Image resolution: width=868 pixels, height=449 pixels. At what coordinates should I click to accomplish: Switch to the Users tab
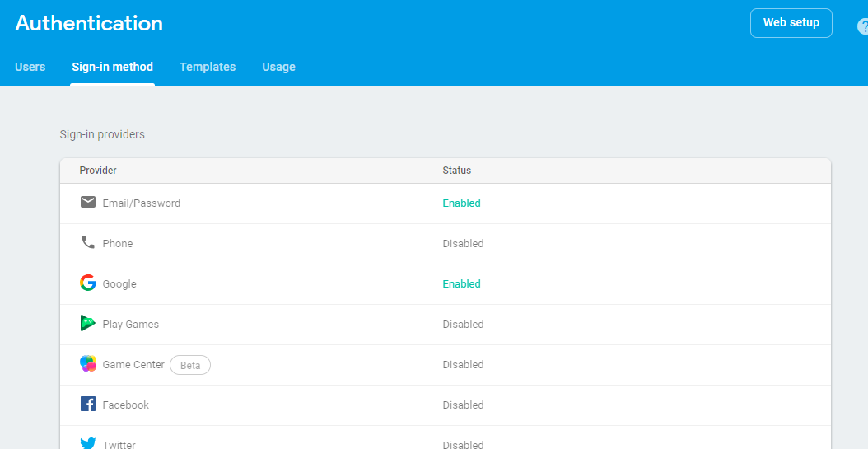click(x=30, y=67)
